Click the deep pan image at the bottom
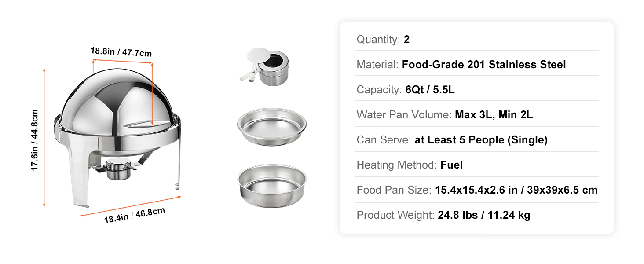The width and height of the screenshot is (644, 264). 272,185
